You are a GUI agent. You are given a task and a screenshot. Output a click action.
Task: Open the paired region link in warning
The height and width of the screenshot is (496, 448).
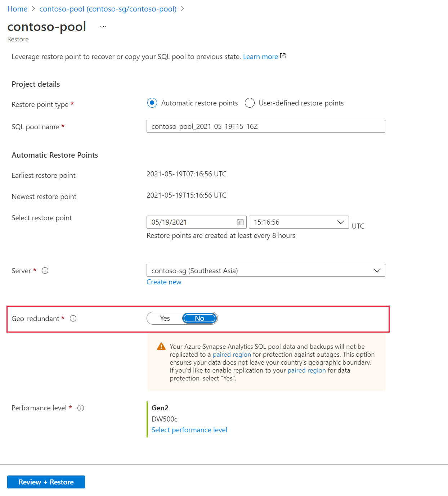click(x=232, y=354)
